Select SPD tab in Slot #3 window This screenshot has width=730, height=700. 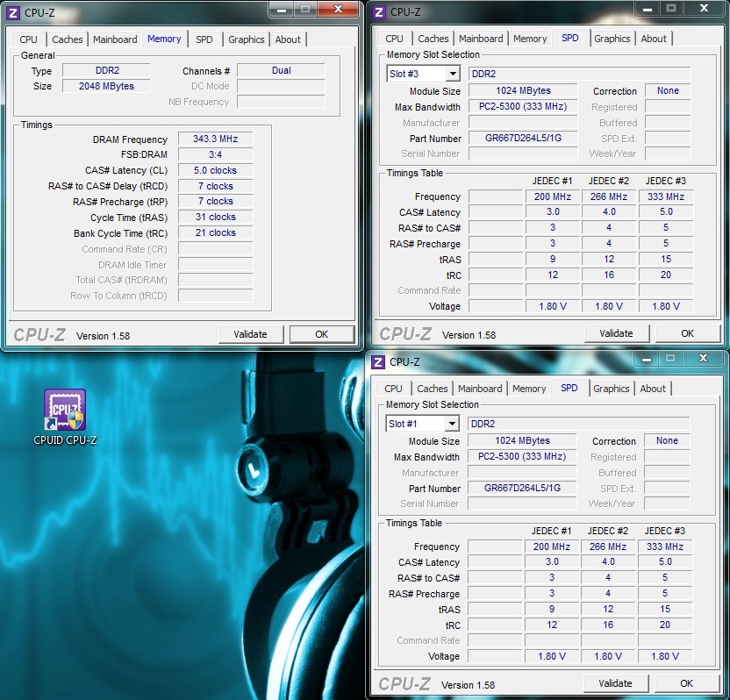[x=569, y=38]
